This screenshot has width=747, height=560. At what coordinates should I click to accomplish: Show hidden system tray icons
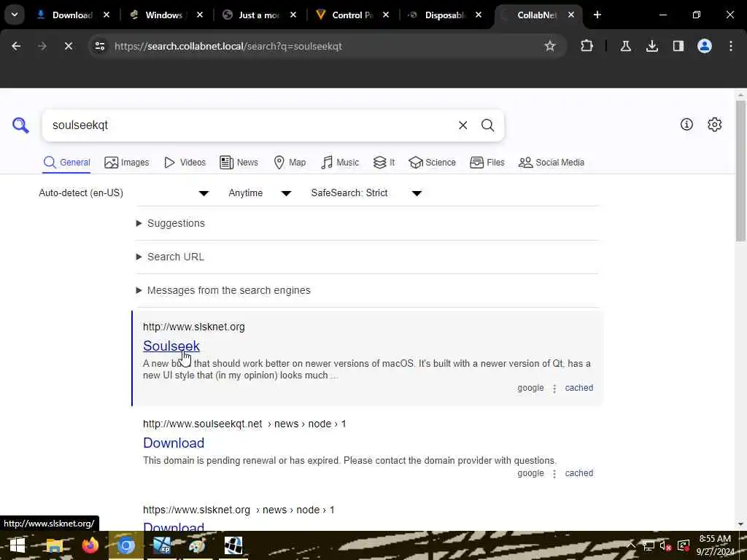(x=632, y=545)
